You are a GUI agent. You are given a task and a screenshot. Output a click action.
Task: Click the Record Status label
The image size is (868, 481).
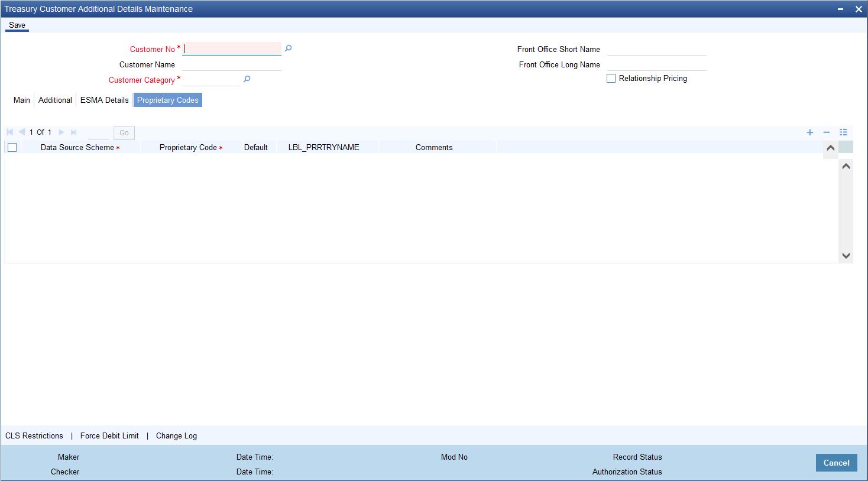pyautogui.click(x=637, y=457)
